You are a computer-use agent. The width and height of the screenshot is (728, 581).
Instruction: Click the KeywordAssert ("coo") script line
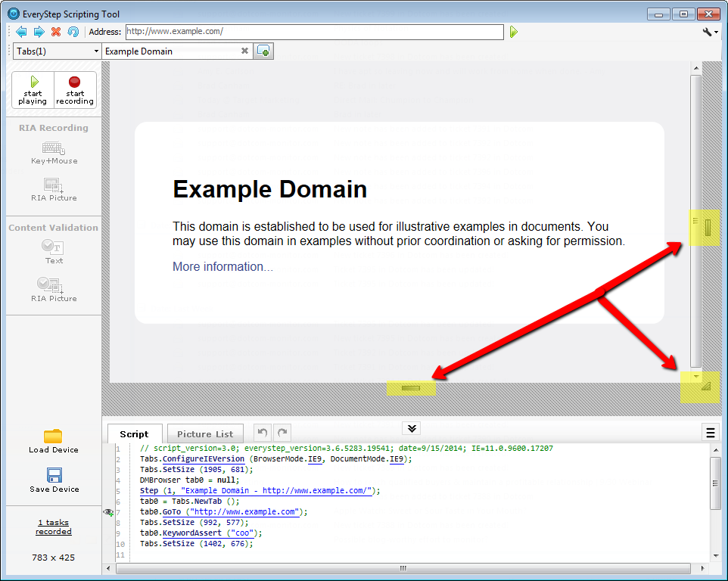coord(201,533)
